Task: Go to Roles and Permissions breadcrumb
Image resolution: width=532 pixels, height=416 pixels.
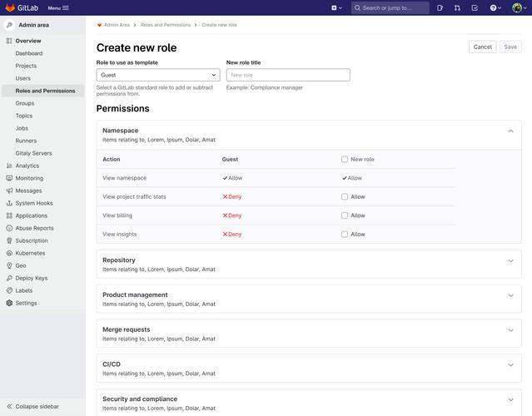Action: point(166,25)
